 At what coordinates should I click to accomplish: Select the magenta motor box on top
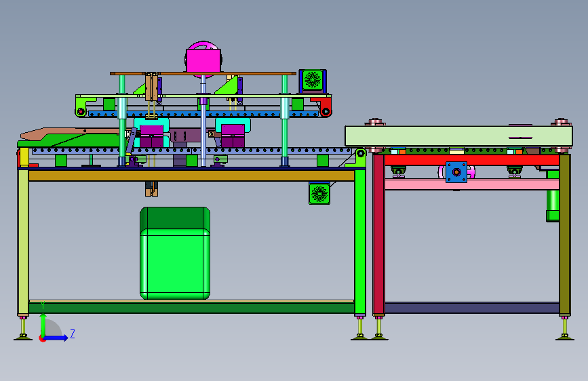point(203,60)
